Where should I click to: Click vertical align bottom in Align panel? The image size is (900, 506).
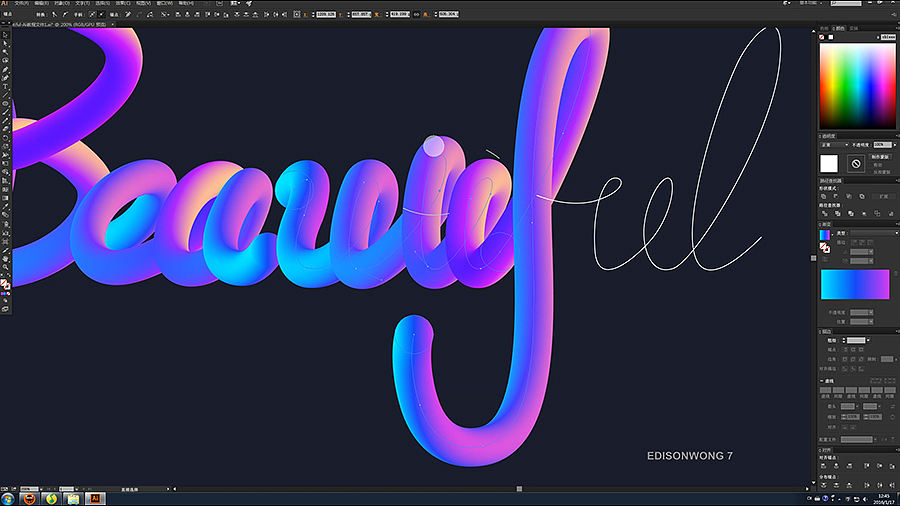(892, 466)
